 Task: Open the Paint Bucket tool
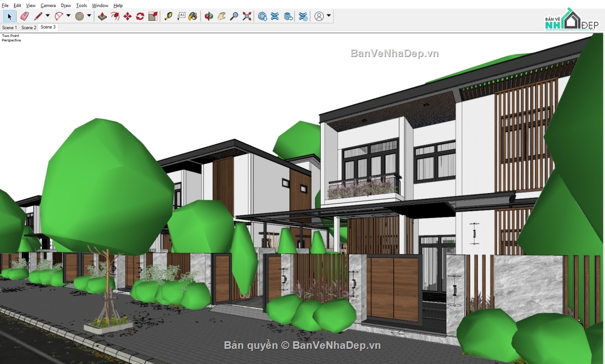tap(194, 16)
